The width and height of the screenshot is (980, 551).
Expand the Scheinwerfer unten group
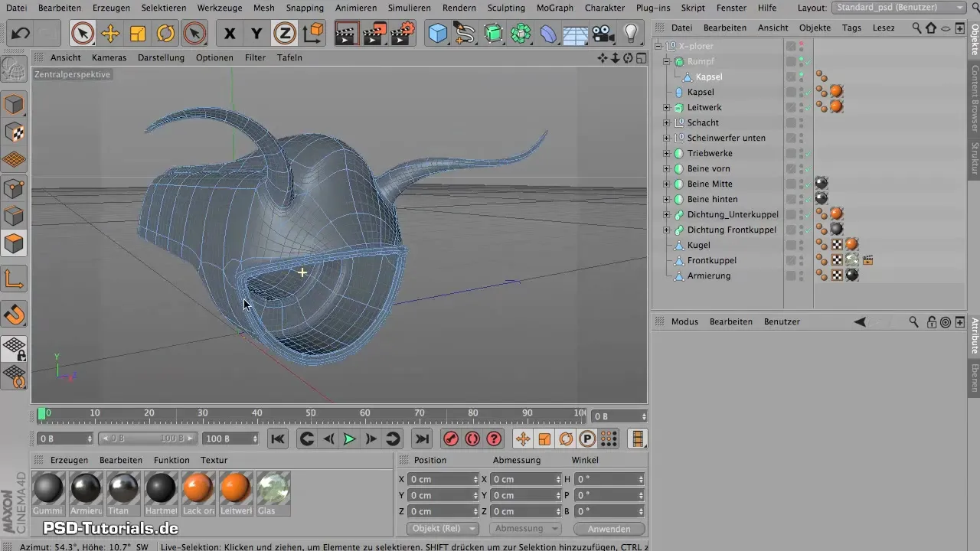667,138
